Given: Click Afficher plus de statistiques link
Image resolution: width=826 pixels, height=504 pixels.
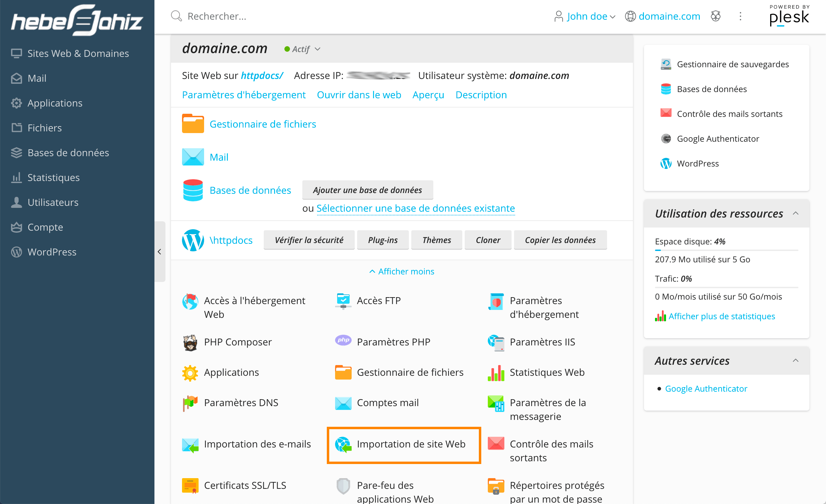Looking at the screenshot, I should (x=722, y=316).
